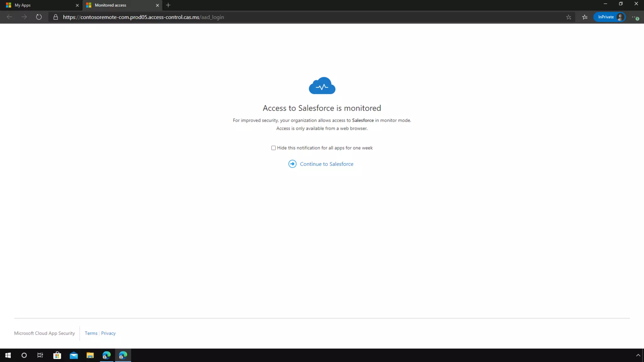Open the Terms link in footer
The width and height of the screenshot is (644, 362).
pyautogui.click(x=91, y=333)
